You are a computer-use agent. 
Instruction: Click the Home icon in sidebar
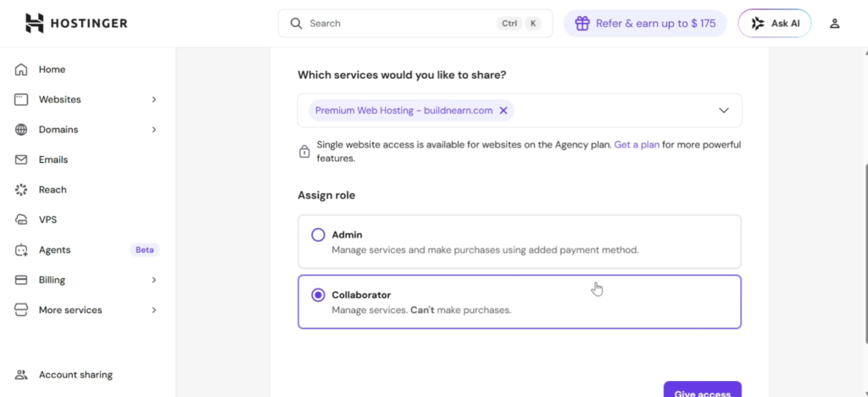coord(22,70)
